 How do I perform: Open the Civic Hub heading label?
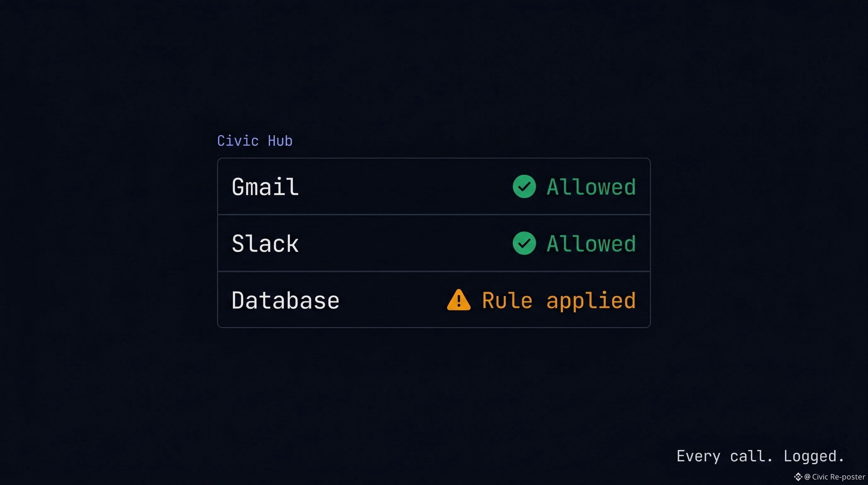click(x=255, y=141)
